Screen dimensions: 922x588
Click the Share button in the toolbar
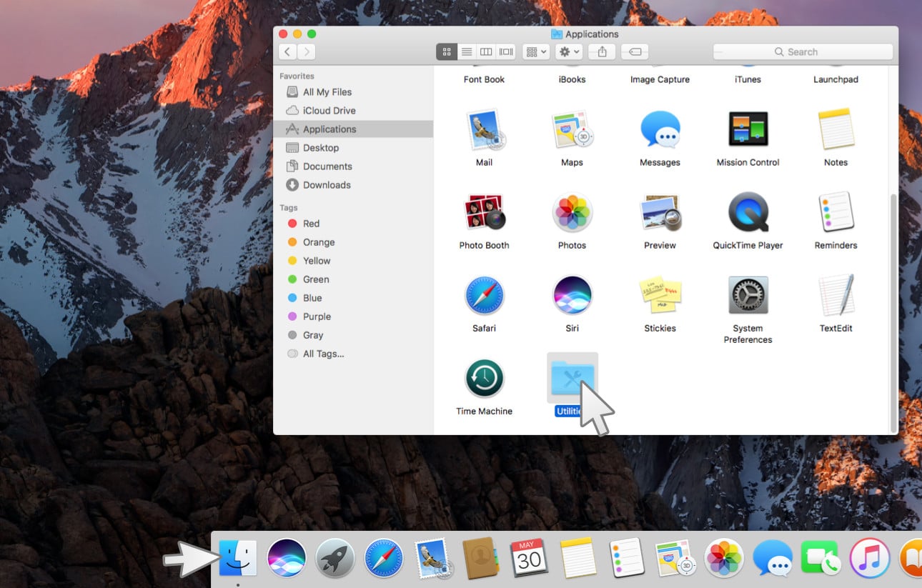(602, 51)
